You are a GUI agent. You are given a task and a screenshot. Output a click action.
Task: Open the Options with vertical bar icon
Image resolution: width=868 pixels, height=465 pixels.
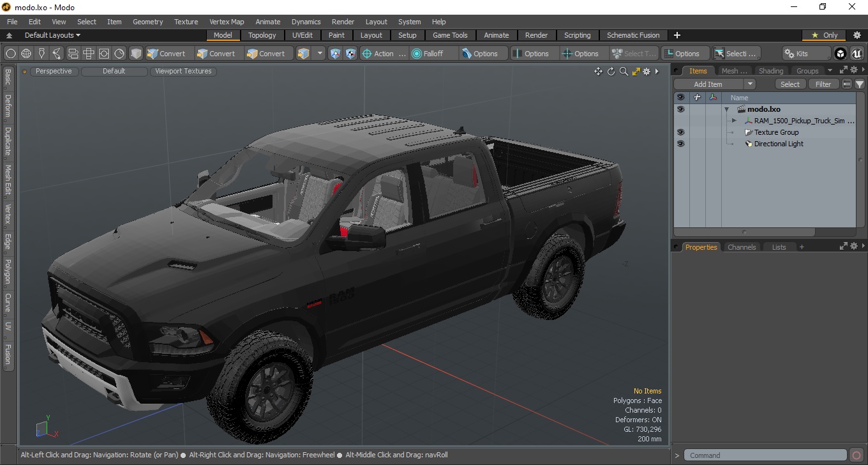[535, 54]
